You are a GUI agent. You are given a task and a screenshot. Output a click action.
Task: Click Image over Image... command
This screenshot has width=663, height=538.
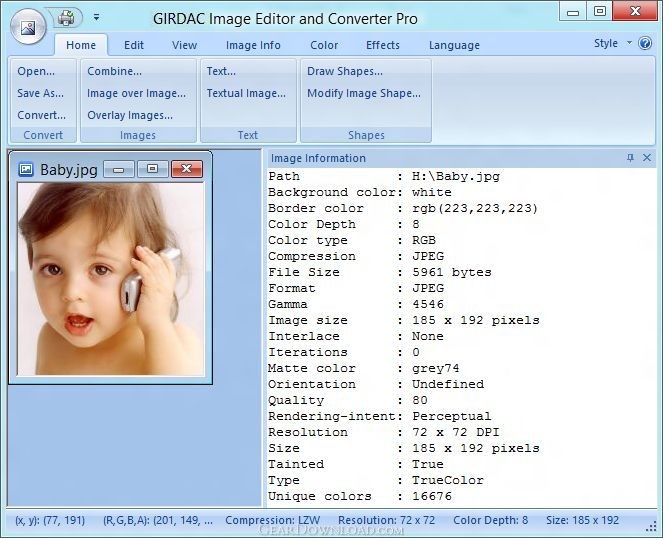click(136, 93)
